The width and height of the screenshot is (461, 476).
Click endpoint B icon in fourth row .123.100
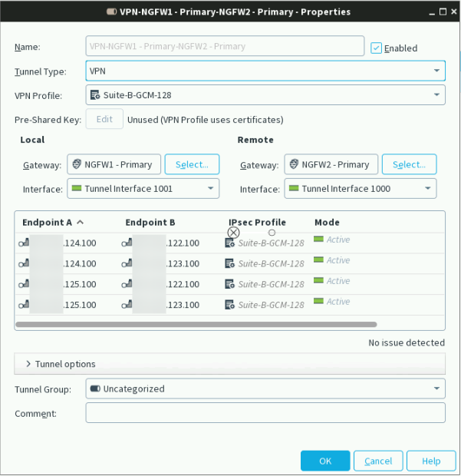pos(127,304)
